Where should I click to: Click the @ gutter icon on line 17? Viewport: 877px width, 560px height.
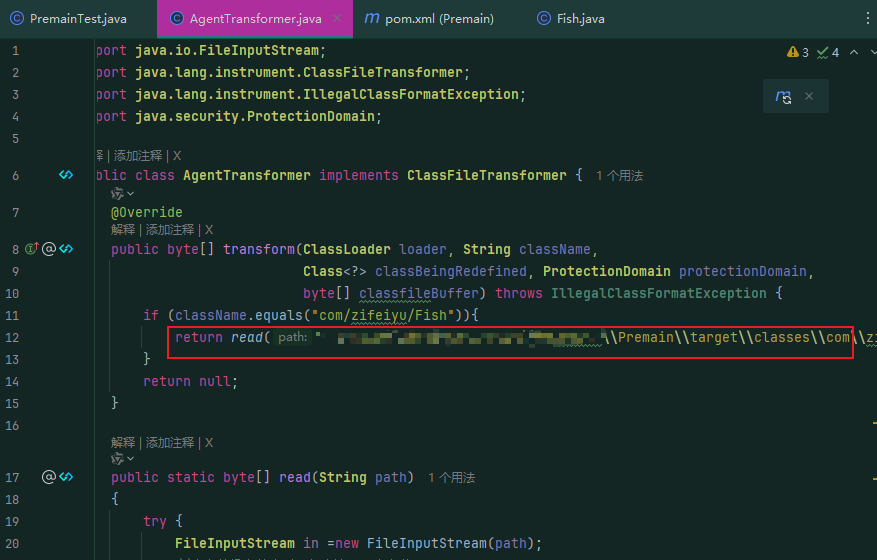tap(49, 477)
